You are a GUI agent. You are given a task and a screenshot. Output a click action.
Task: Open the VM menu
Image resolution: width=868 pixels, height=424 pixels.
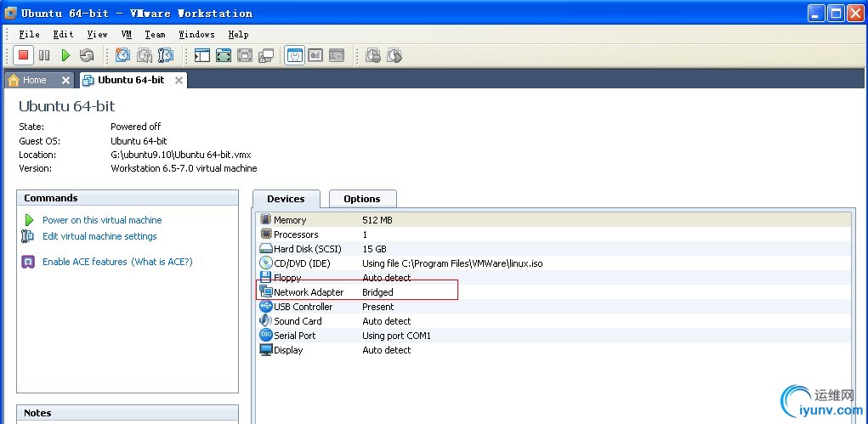[127, 34]
